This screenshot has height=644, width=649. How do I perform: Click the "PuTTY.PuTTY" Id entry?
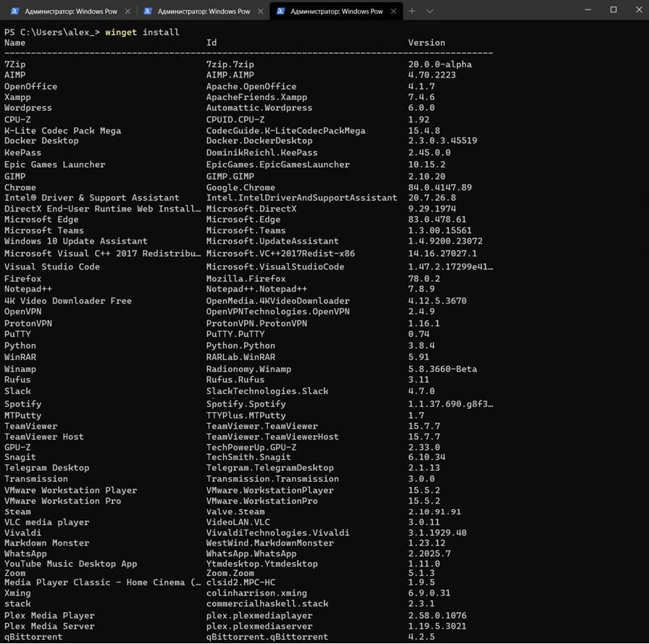[x=235, y=335]
